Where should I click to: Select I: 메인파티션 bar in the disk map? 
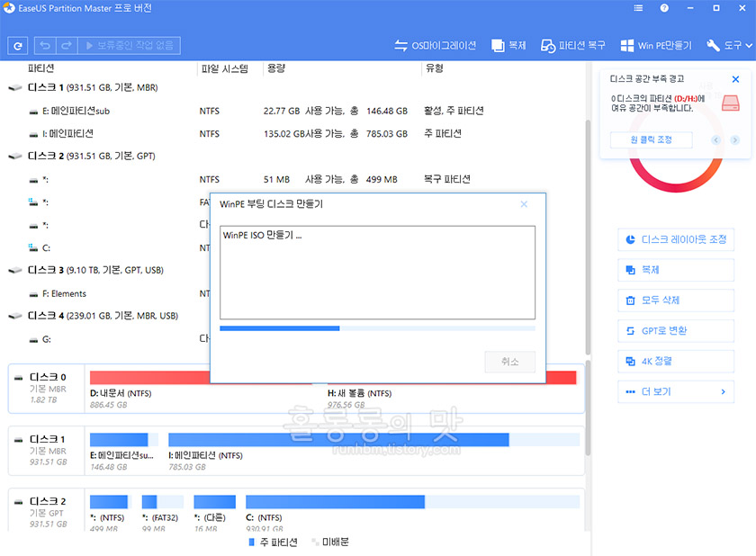pyautogui.click(x=374, y=439)
